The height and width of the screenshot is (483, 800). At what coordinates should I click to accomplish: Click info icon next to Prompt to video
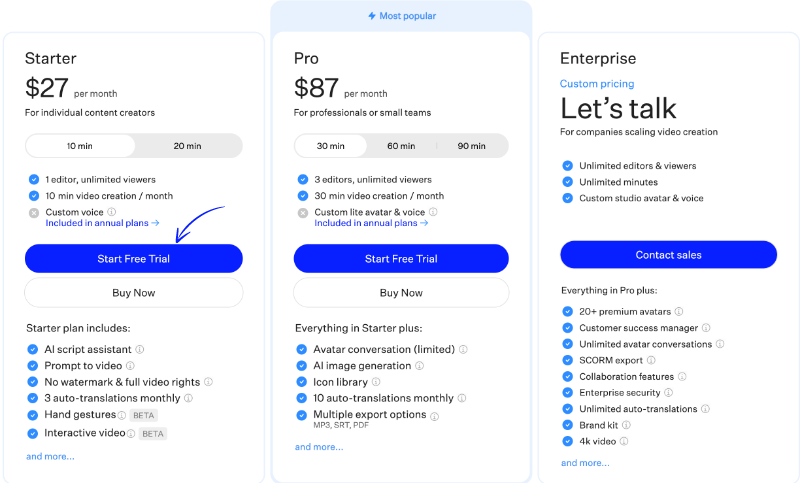pos(130,366)
